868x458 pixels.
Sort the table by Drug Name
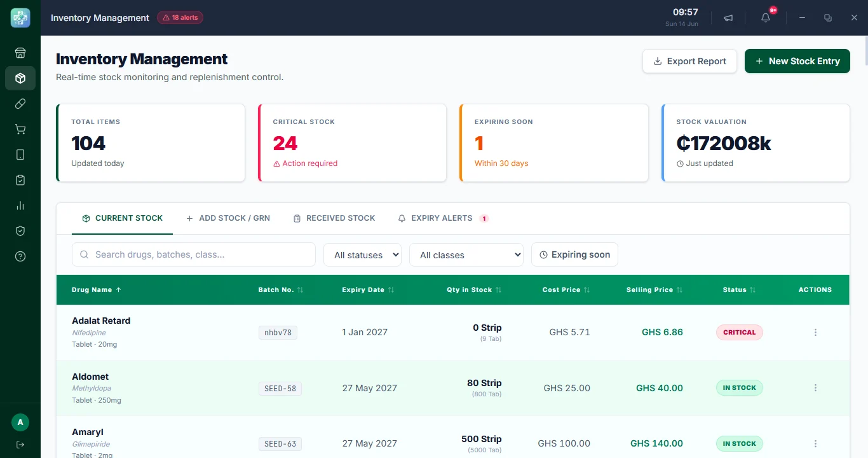click(96, 289)
